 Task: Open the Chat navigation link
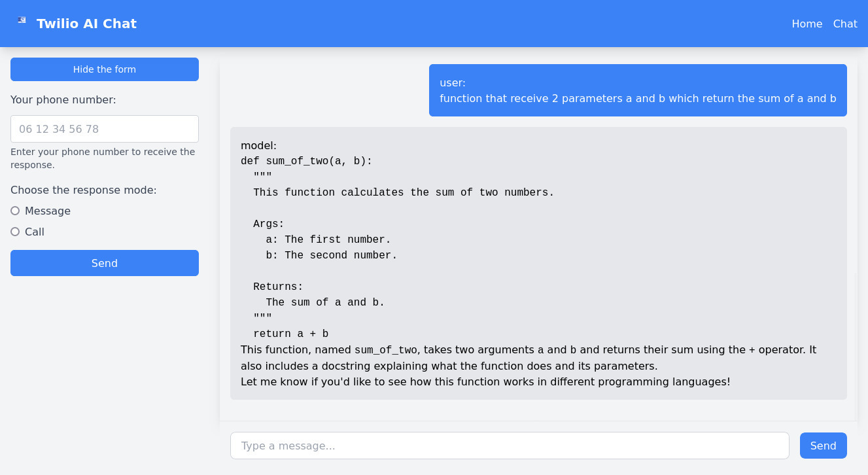coord(844,24)
